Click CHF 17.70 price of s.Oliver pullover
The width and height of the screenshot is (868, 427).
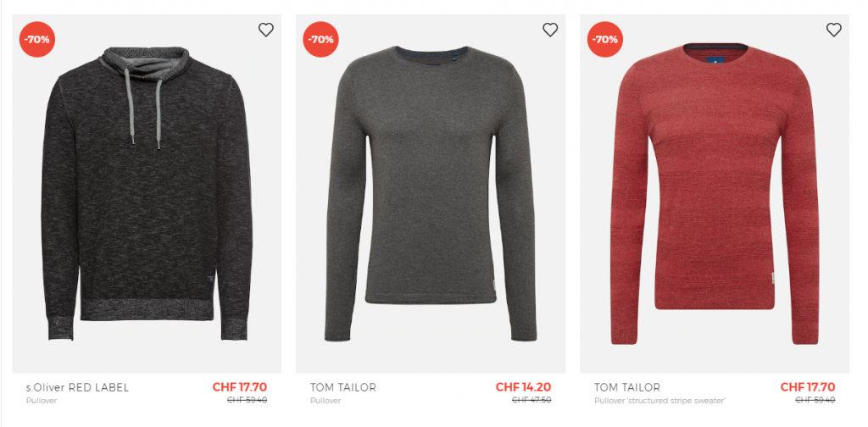coord(240,387)
